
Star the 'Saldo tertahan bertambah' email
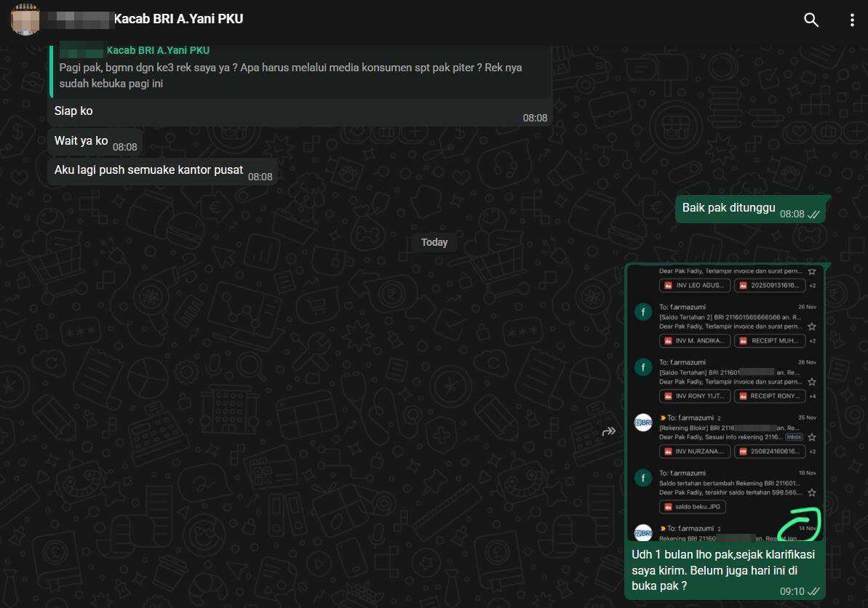[812, 492]
